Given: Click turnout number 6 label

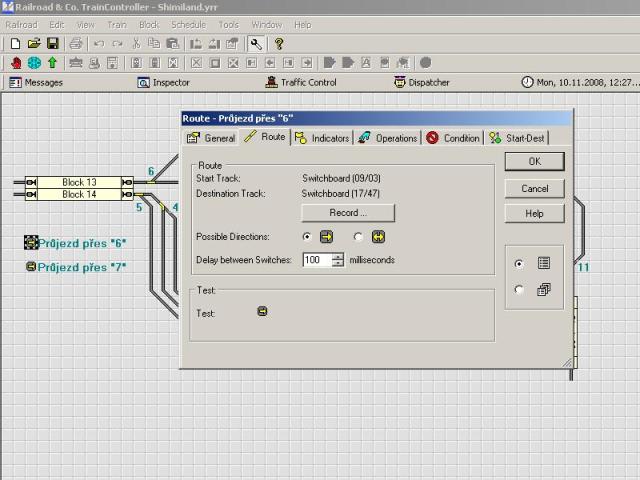Looking at the screenshot, I should click(151, 171).
